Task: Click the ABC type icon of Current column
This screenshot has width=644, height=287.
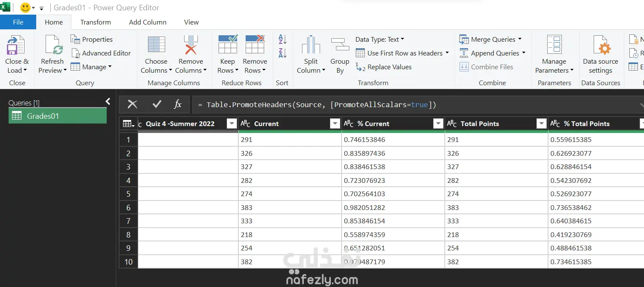Action: (x=245, y=124)
